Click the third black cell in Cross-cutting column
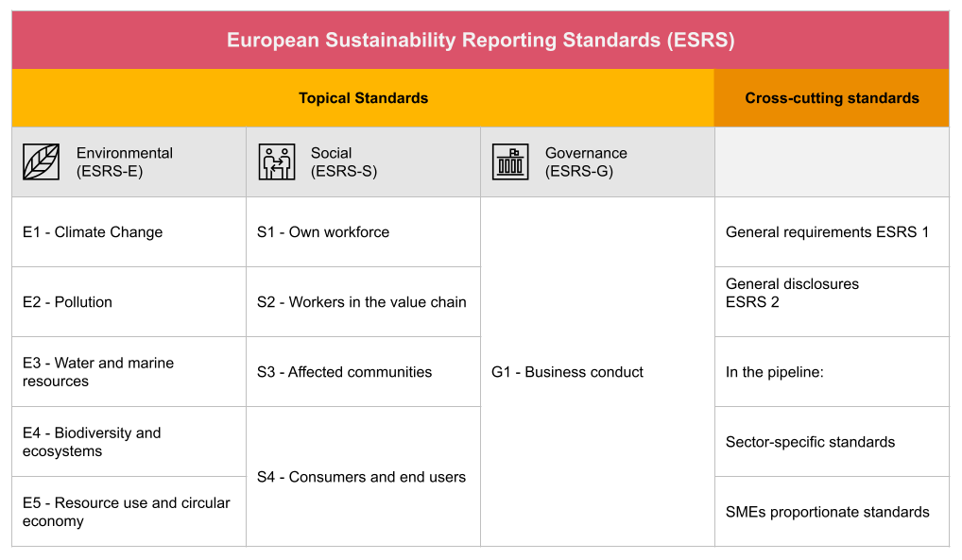 (832, 371)
